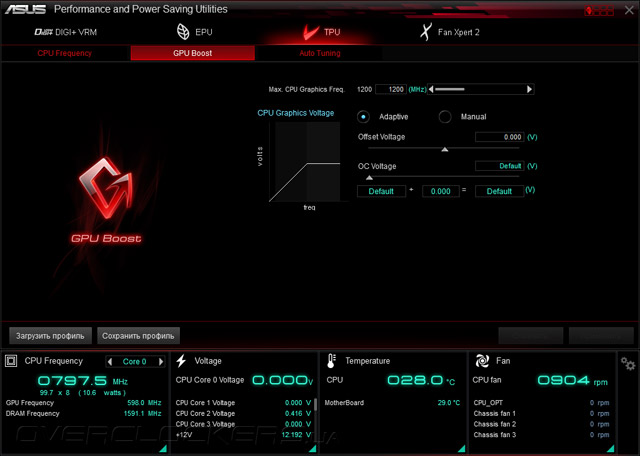Click the Сохранить профиль button
This screenshot has width=640, height=456.
138,336
